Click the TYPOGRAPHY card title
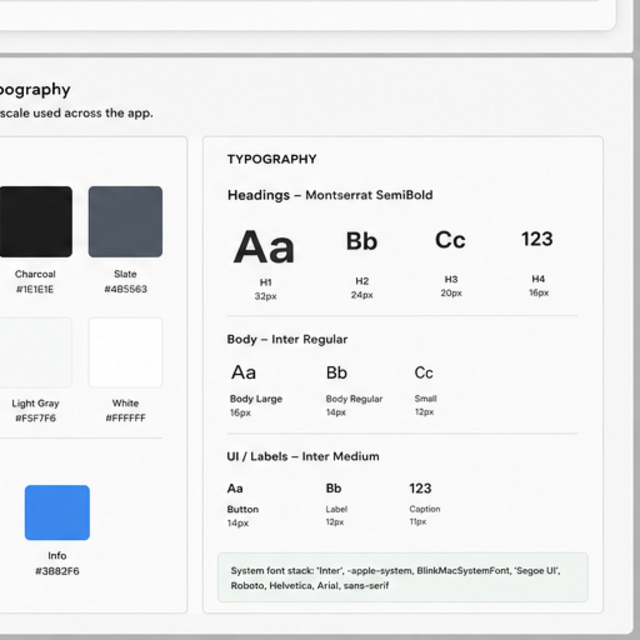 [272, 159]
